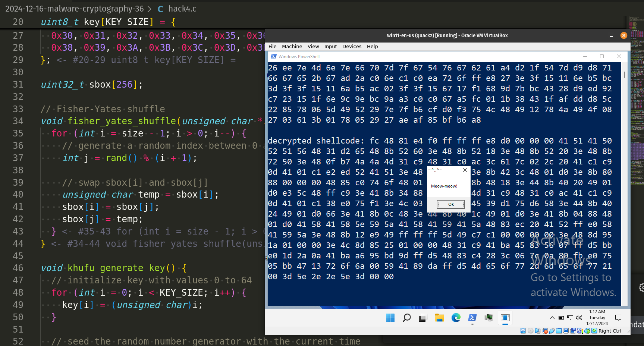Click the PowerShell vertical scrollbar thumb

click(x=625, y=75)
